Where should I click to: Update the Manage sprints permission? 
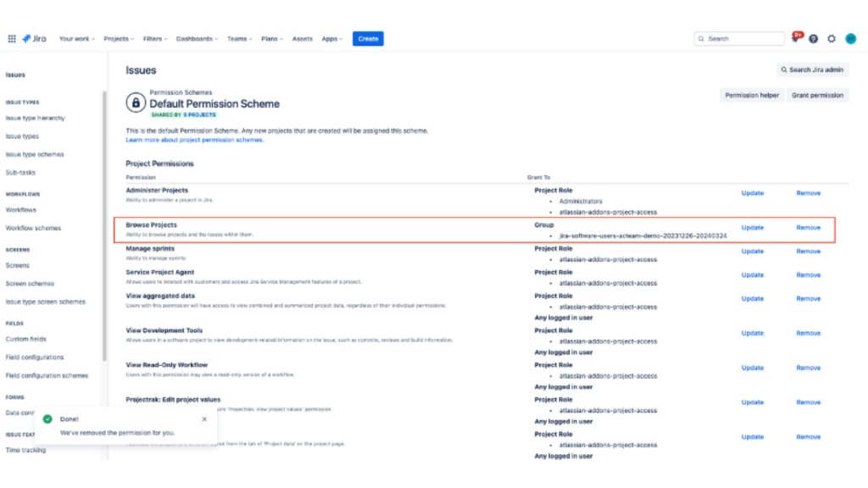[x=753, y=251]
